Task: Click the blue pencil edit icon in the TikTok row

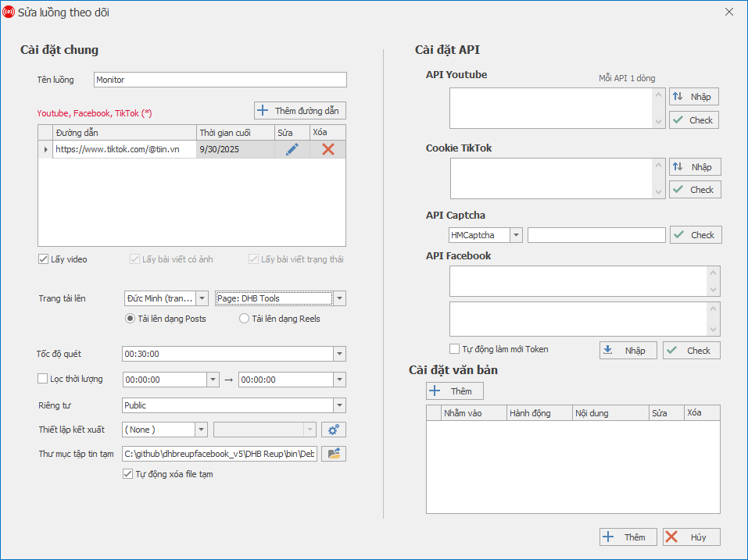Action: click(292, 149)
